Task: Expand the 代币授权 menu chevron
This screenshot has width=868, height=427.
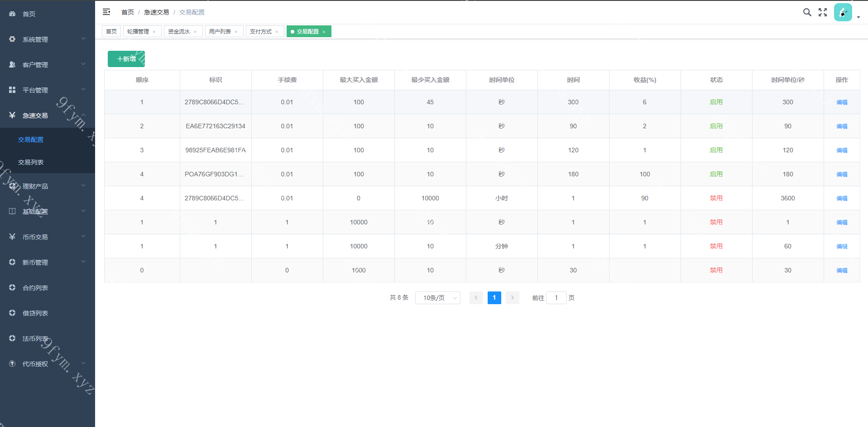Action: 83,364
